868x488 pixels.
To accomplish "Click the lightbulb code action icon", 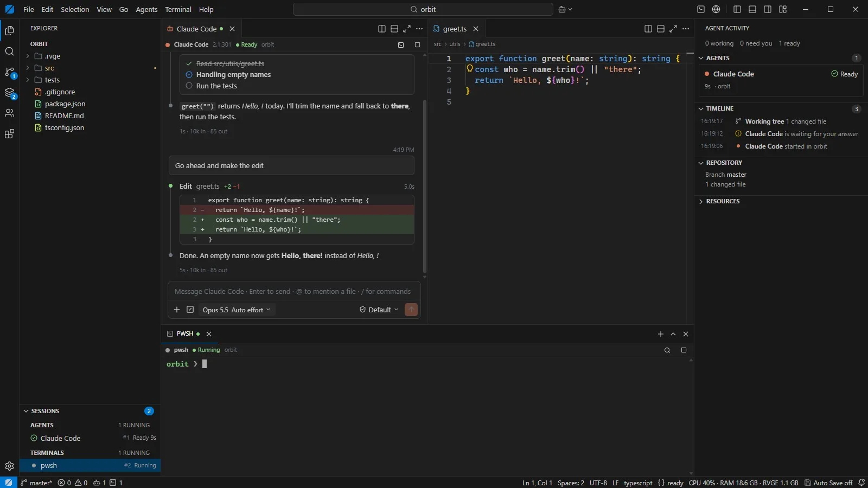I will coord(470,69).
